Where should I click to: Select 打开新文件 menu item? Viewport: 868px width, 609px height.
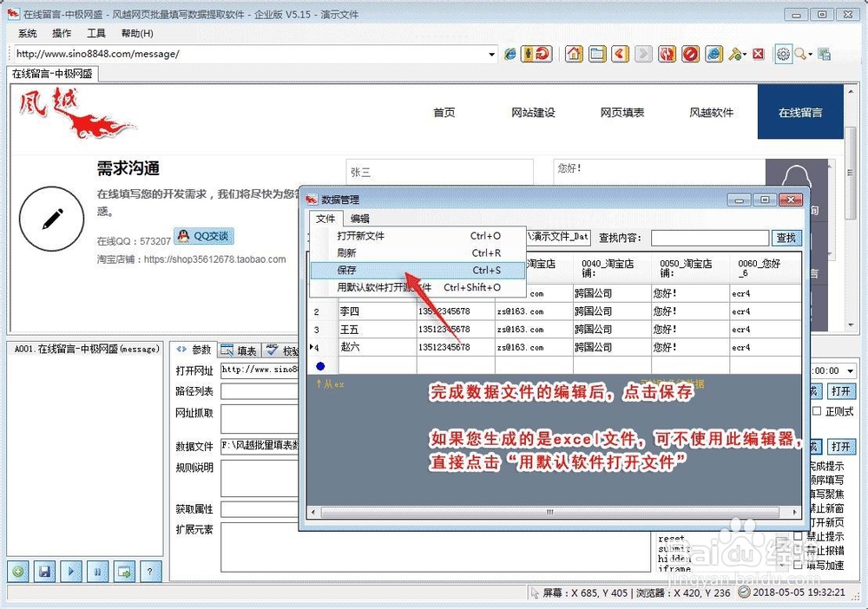pos(418,236)
